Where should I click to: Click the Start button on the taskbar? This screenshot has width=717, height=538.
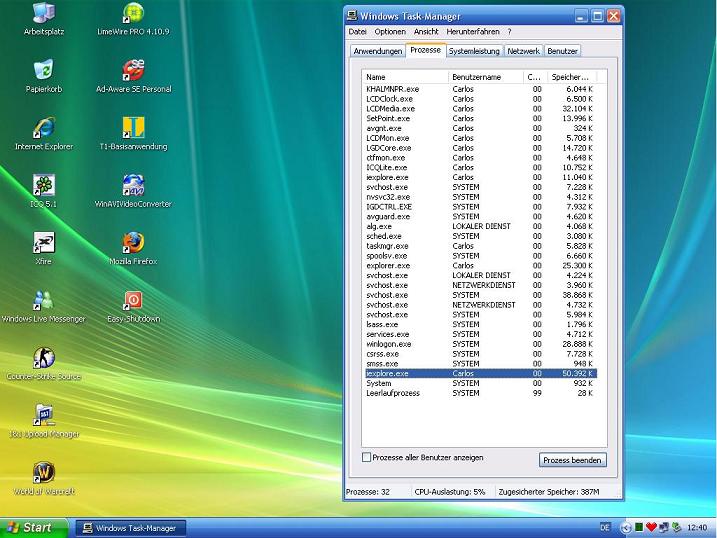click(x=32, y=527)
